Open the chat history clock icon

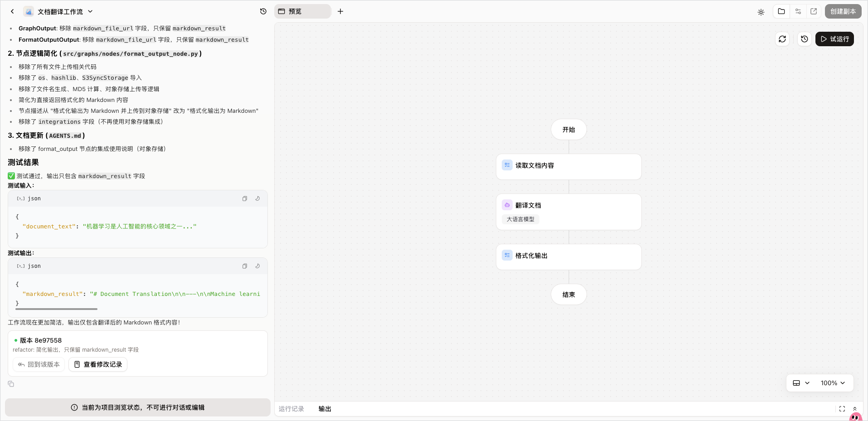coord(263,11)
